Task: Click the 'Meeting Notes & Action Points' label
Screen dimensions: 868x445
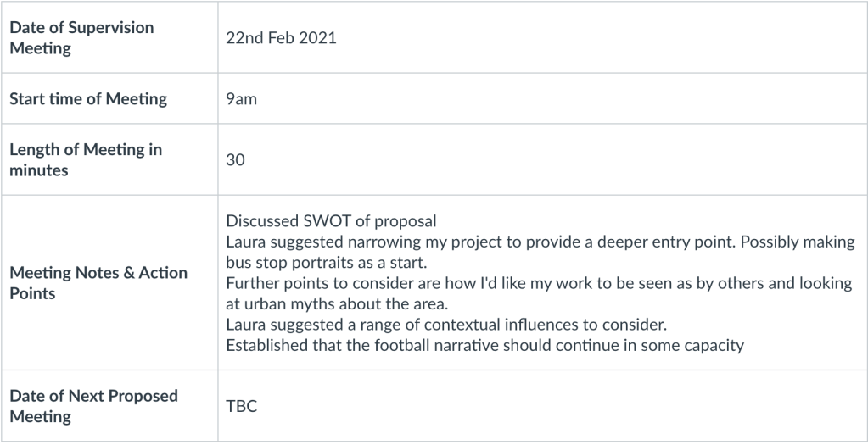Action: coord(98,283)
